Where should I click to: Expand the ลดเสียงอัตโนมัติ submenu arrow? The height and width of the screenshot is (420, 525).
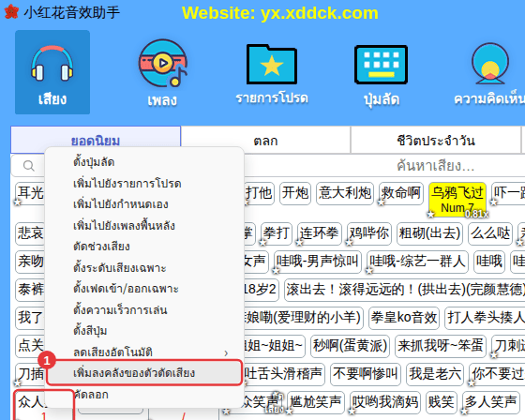click(226, 352)
